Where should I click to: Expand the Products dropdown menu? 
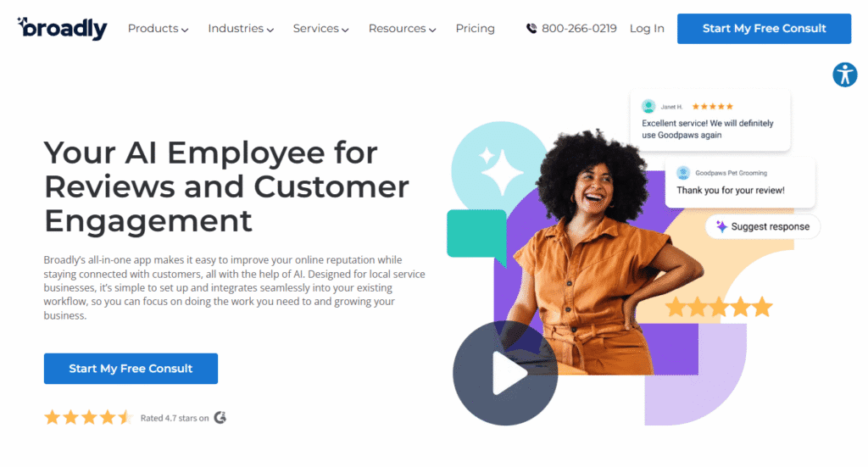[x=158, y=28]
